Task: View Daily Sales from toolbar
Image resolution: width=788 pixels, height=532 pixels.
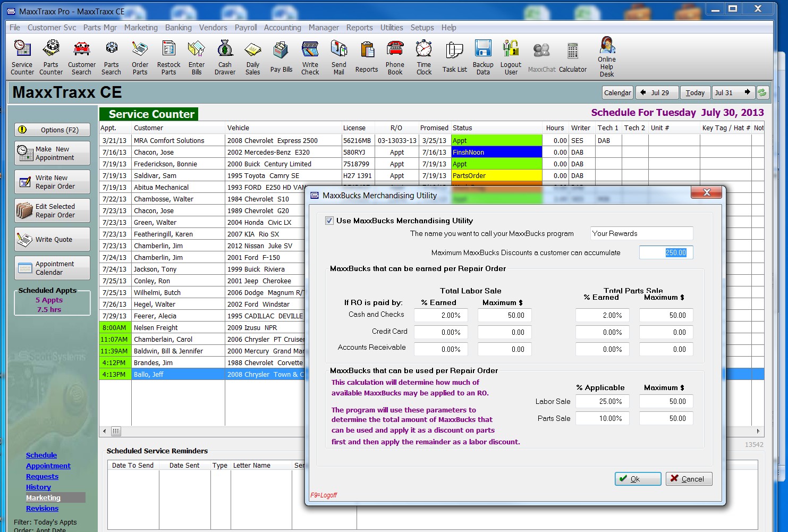Action: (x=253, y=57)
